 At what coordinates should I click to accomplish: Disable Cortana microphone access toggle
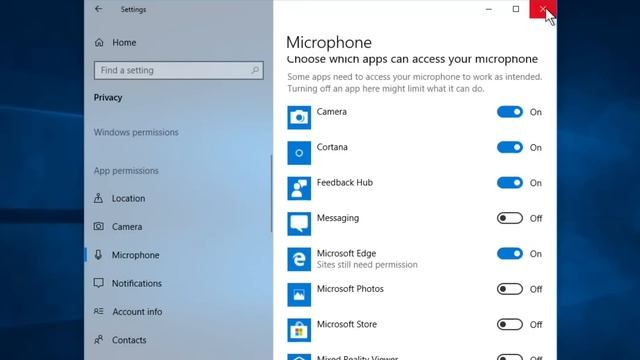coord(510,147)
